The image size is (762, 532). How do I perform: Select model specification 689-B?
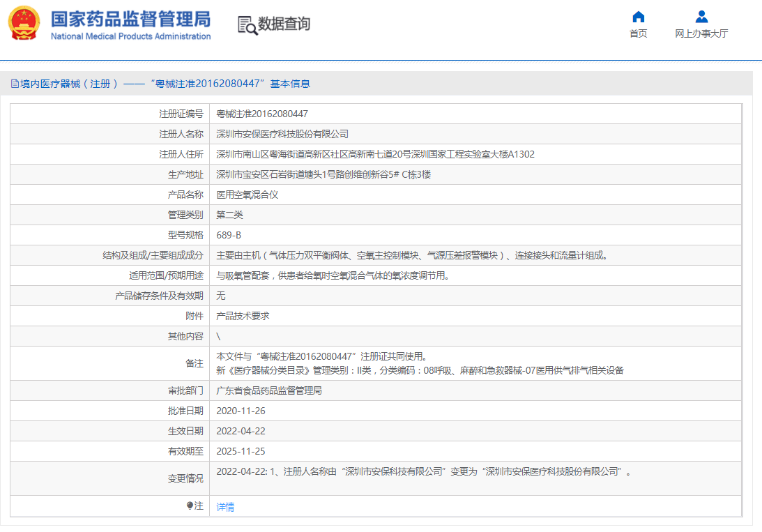[x=229, y=235]
